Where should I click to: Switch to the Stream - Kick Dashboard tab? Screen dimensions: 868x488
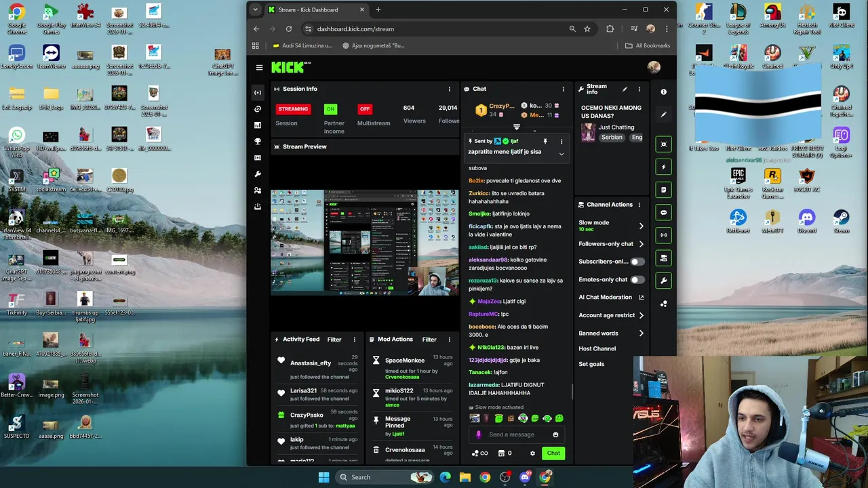[x=316, y=9]
